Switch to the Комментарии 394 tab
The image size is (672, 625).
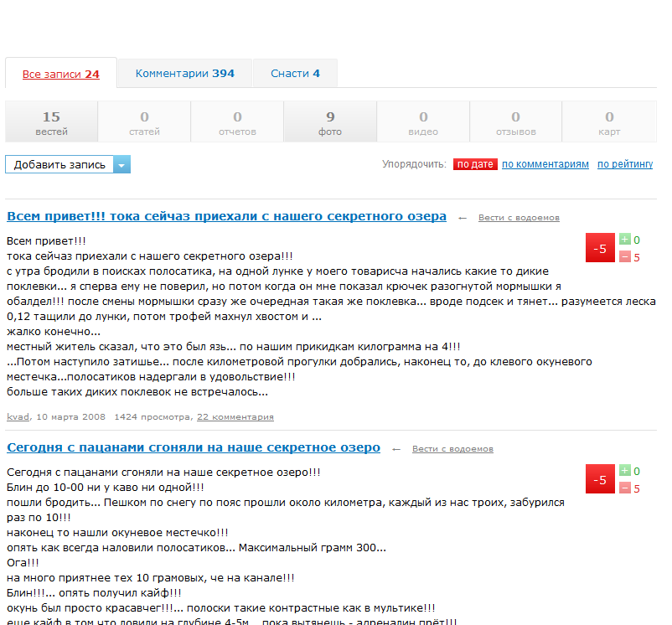point(185,74)
